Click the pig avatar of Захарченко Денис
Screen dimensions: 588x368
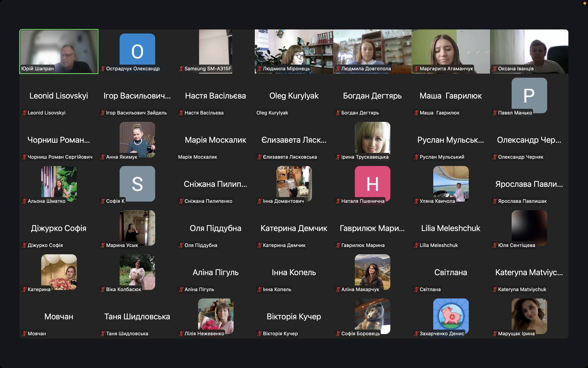pyautogui.click(x=451, y=315)
